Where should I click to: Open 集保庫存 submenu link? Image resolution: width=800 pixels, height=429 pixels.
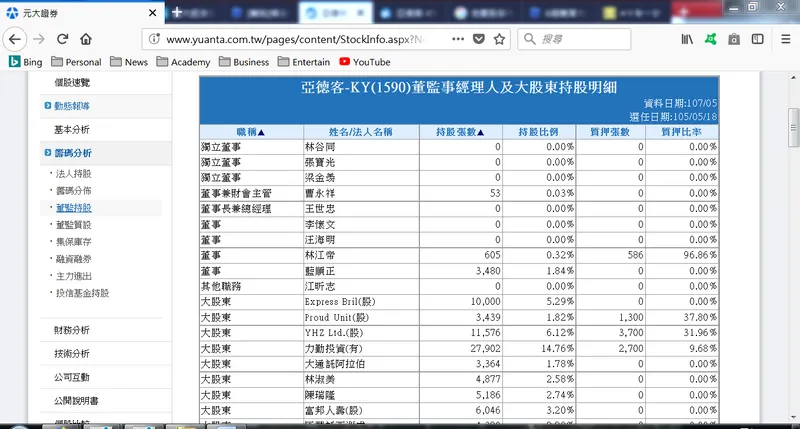[x=73, y=242]
